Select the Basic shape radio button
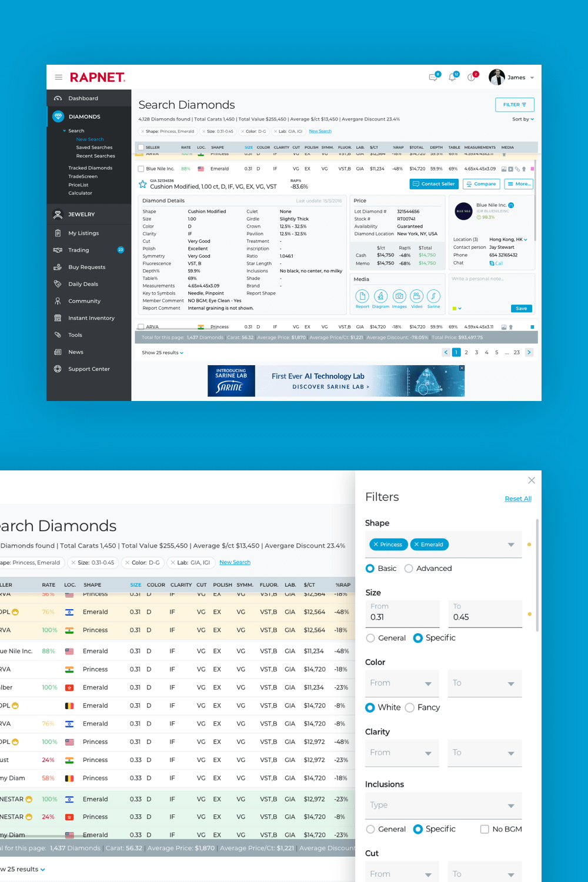 370,569
